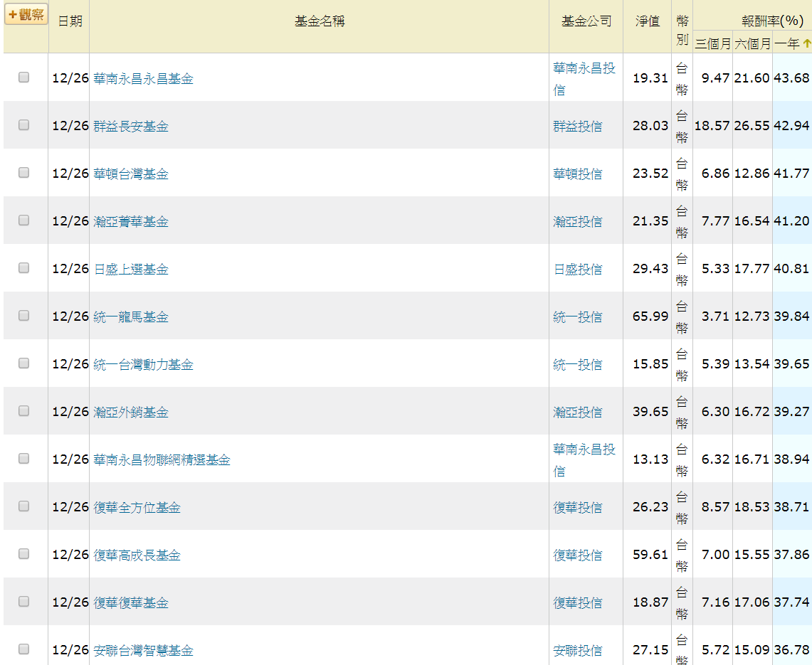Go to 群益投信 company page
812x665 pixels.
coord(577,126)
